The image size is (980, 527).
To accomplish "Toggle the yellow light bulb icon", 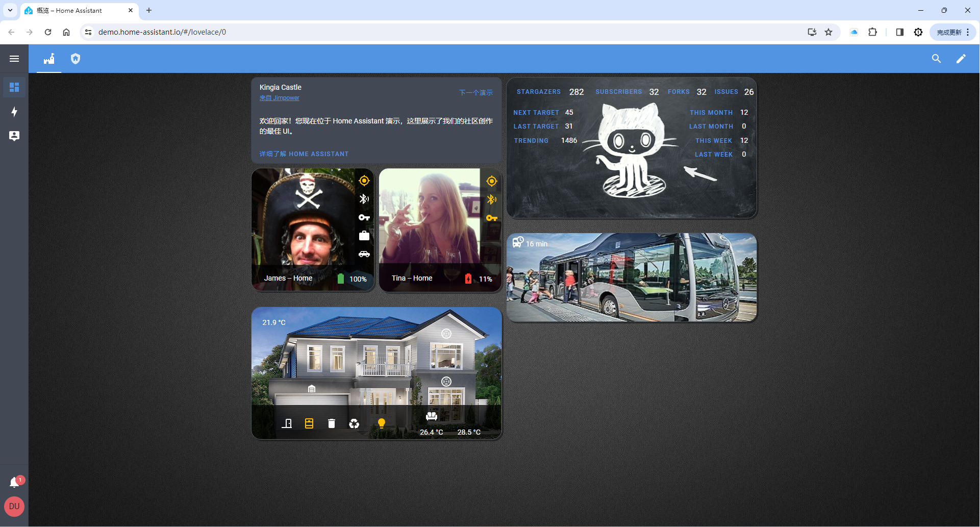I will (x=382, y=423).
